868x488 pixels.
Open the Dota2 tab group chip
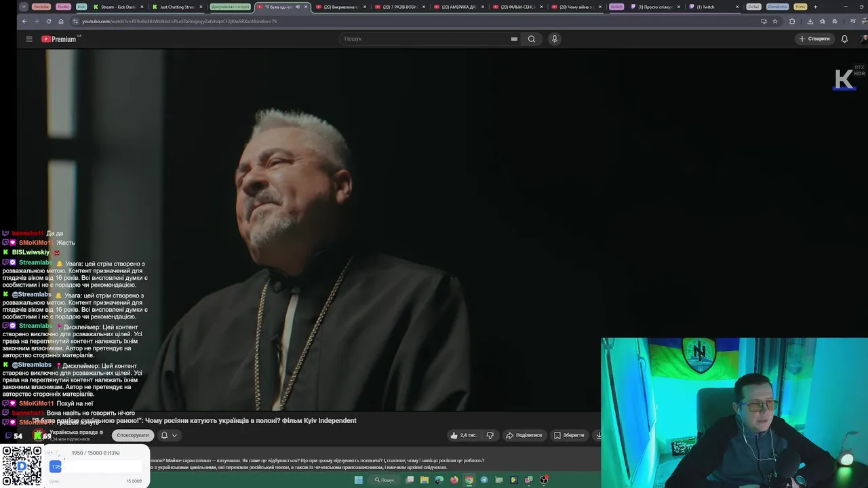754,7
